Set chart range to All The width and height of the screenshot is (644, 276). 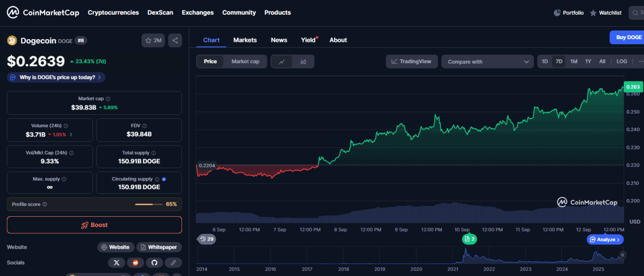point(602,62)
